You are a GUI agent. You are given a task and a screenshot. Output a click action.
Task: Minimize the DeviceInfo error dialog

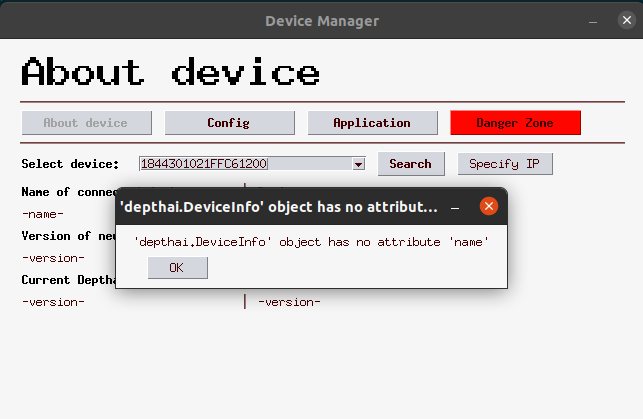pos(455,207)
